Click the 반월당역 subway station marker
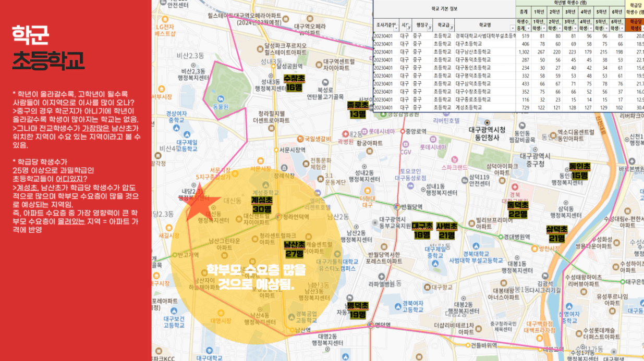Image resolution: width=644 pixels, height=361 pixels. [x=397, y=206]
